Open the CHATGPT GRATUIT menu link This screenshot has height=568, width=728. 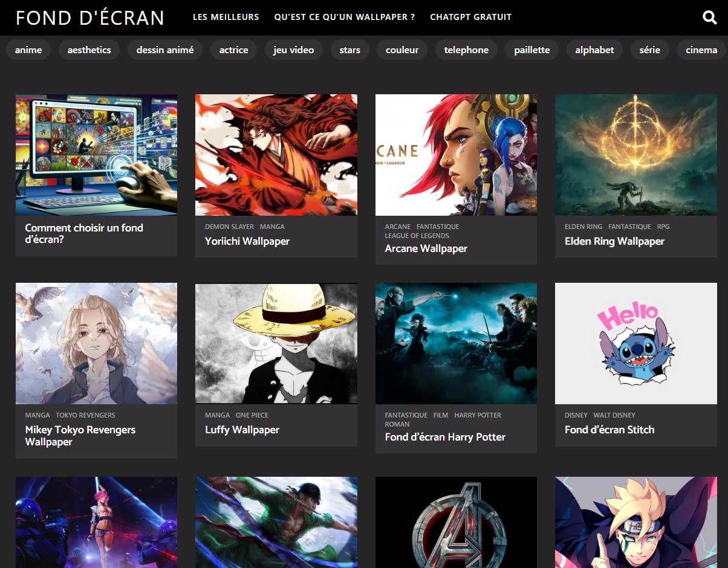(470, 17)
